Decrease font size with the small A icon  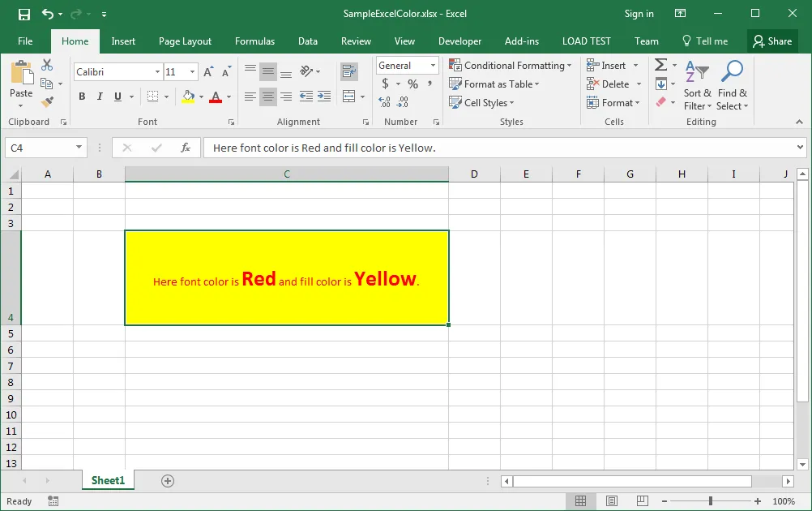pyautogui.click(x=226, y=72)
